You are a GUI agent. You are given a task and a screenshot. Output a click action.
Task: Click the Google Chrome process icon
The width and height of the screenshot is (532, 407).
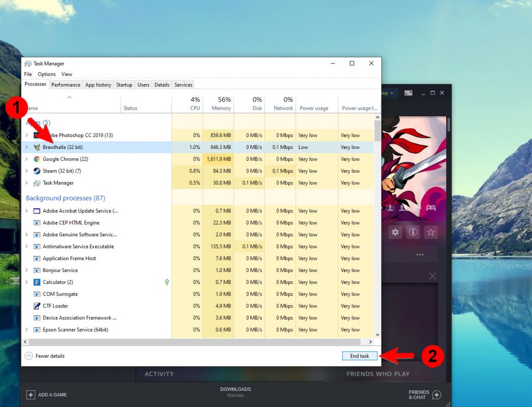(37, 159)
